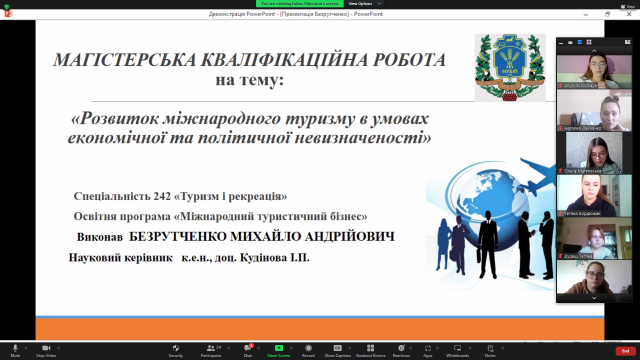Image resolution: width=640 pixels, height=360 pixels.
Task: Mute the microphone in Zoom toolbar
Action: pos(15,350)
